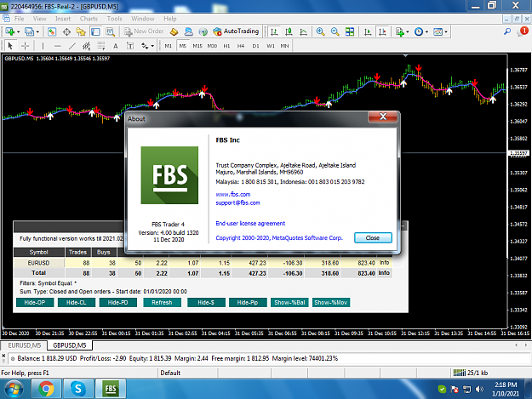Toggle the Terminal panel icon
Viewport: 532px width, 399px height.
[x=95, y=31]
